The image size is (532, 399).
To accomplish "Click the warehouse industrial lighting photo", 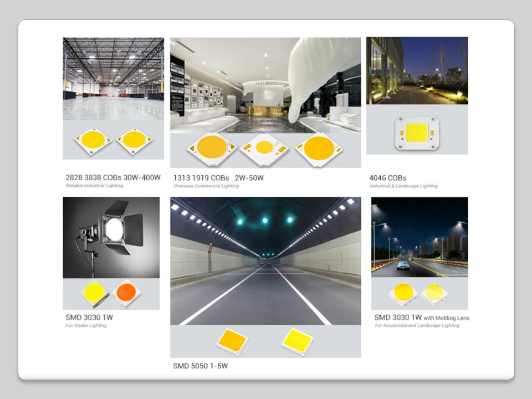I will pos(113,79).
